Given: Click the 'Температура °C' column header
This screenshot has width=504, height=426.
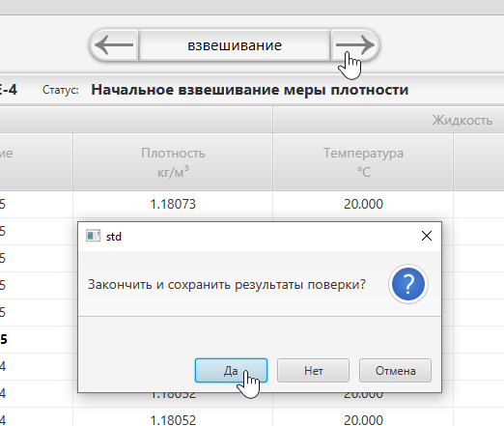Looking at the screenshot, I should [x=363, y=162].
